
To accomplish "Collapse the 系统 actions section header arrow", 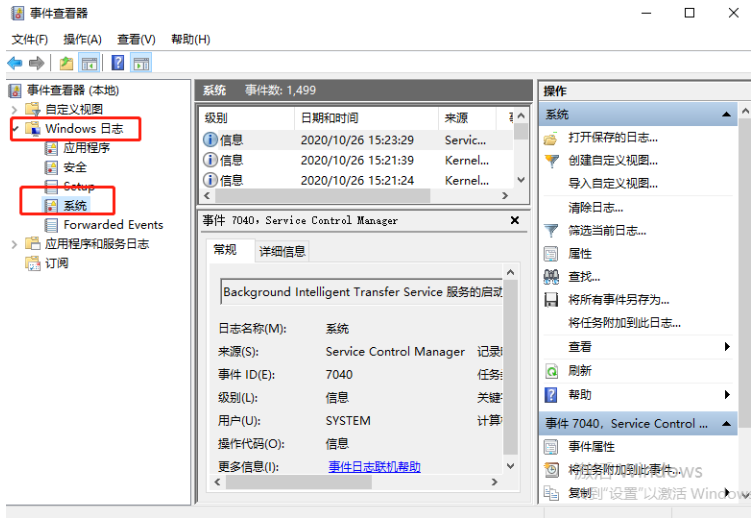I will pos(727,115).
